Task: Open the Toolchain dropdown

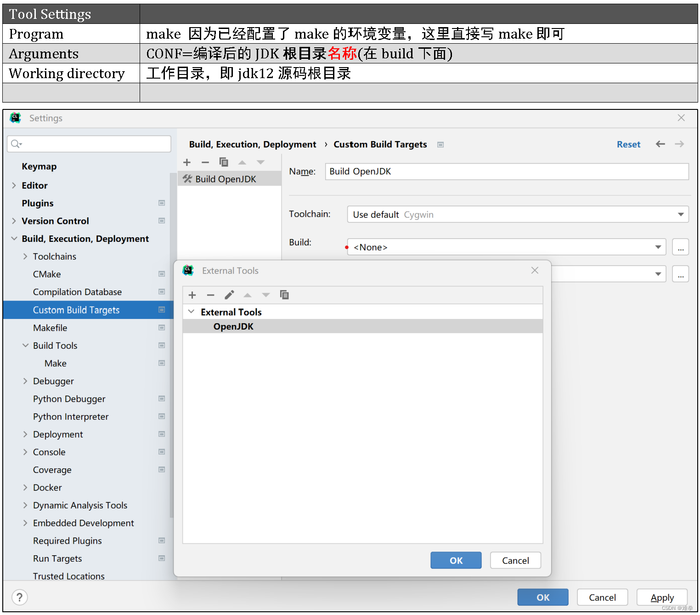Action: tap(681, 214)
